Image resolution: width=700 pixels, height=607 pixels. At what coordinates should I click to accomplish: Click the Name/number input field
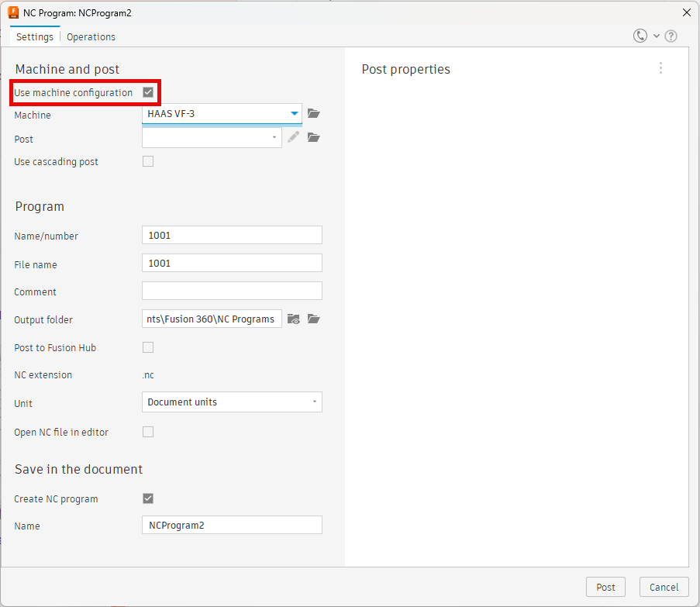[232, 235]
